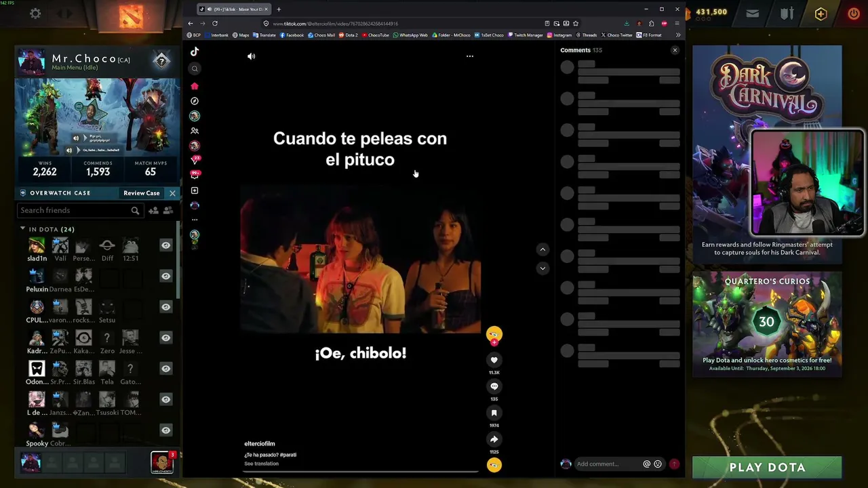Viewport: 868px width, 488px height.
Task: Close the TikTok comments panel
Action: 675,50
